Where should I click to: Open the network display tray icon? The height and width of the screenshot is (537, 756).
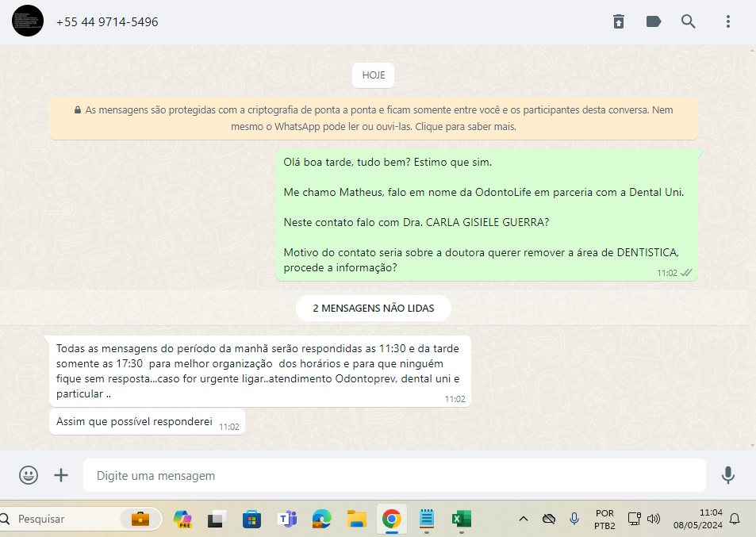point(634,519)
